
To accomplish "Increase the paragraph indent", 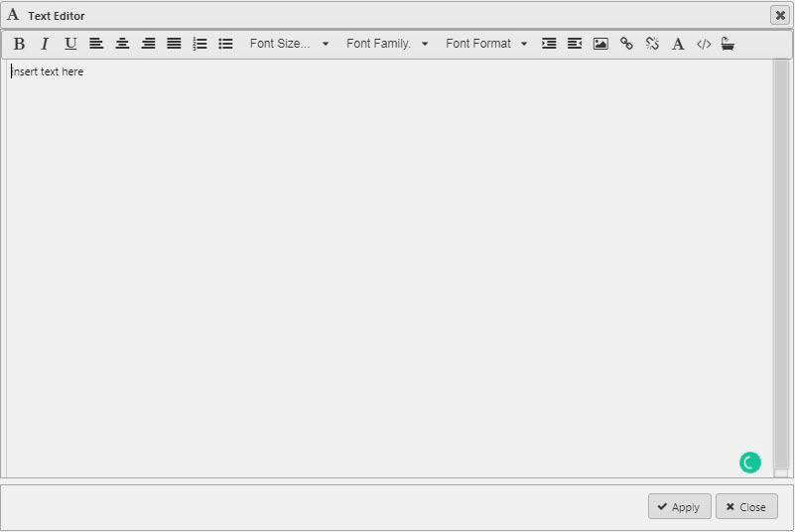I will click(x=549, y=44).
